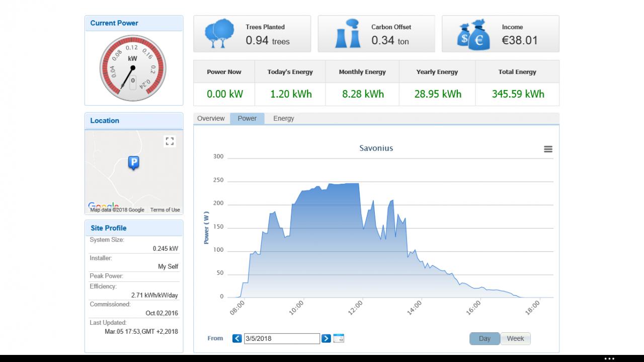Click the Carbon Offset cooling tower icon
The width and height of the screenshot is (644, 362).
pos(348,34)
